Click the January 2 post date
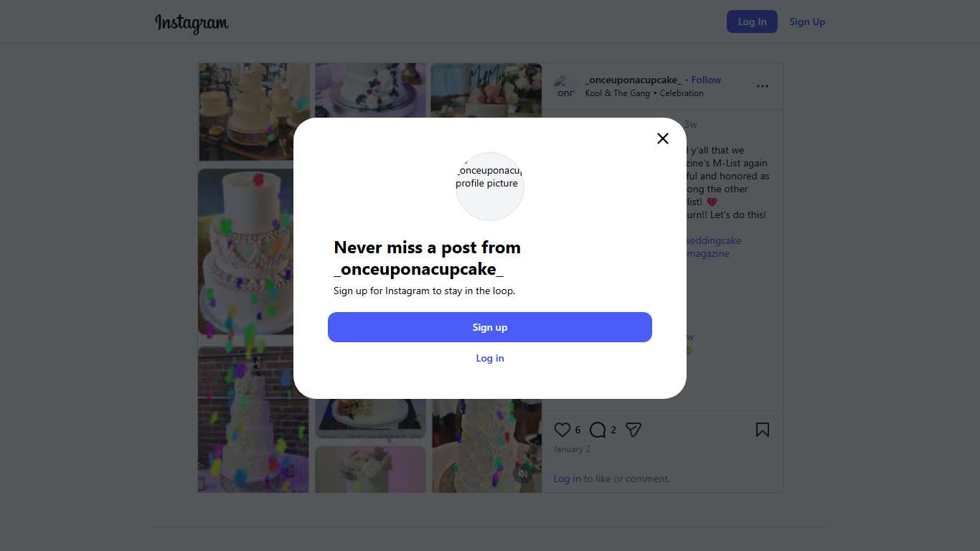The width and height of the screenshot is (980, 551). click(572, 449)
